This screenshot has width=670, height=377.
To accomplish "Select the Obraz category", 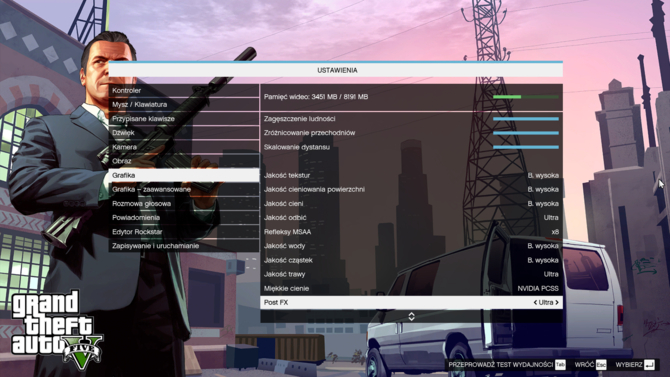I will coord(184,161).
